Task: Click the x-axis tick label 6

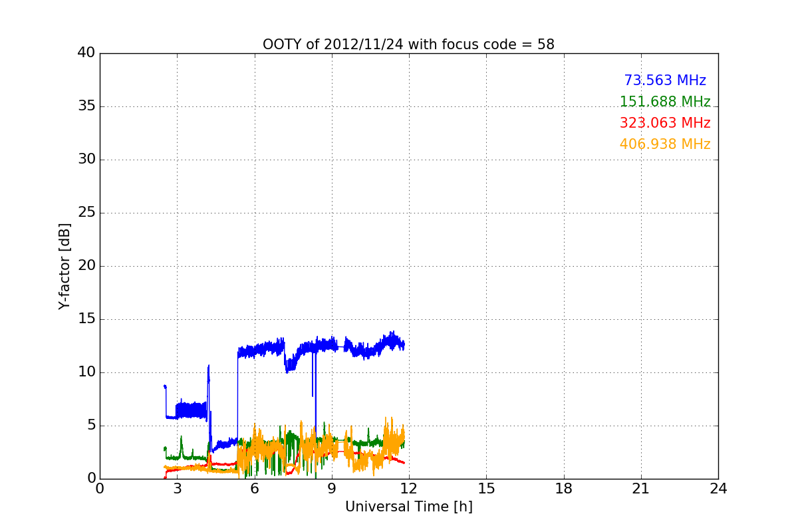Action: 255,488
